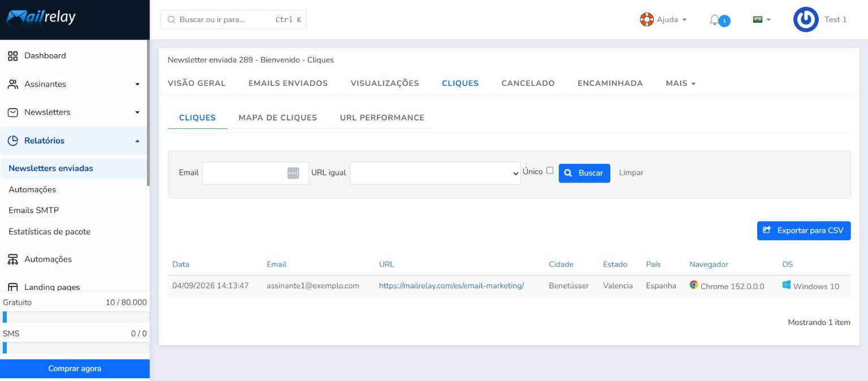Switch to the ENCAMINHADA tab

[x=610, y=83]
